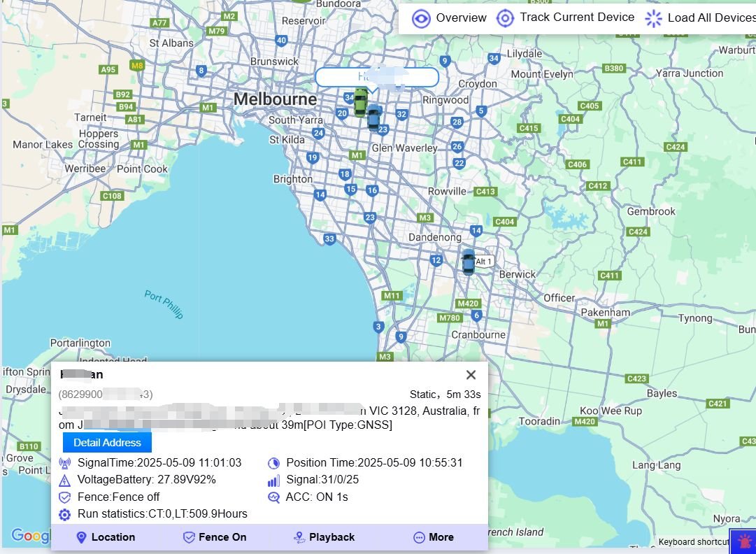Click the Keyboard shortcuts link
Screen dimensions: 756x554
point(693,542)
